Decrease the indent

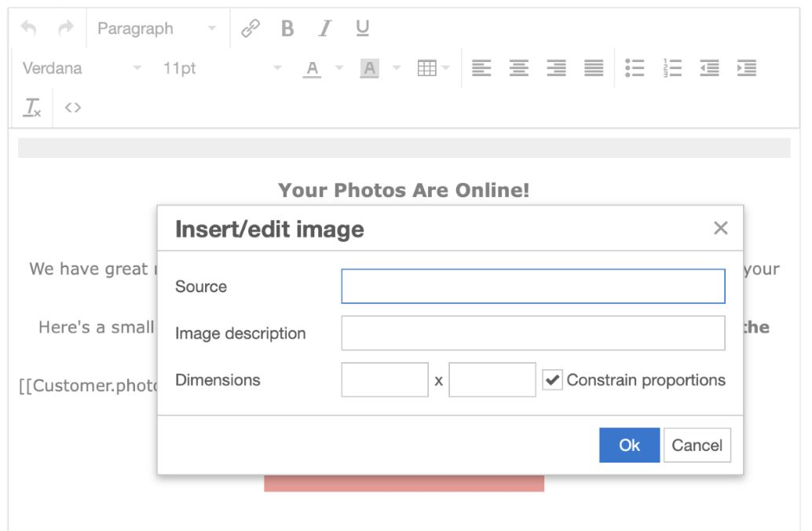(709, 68)
